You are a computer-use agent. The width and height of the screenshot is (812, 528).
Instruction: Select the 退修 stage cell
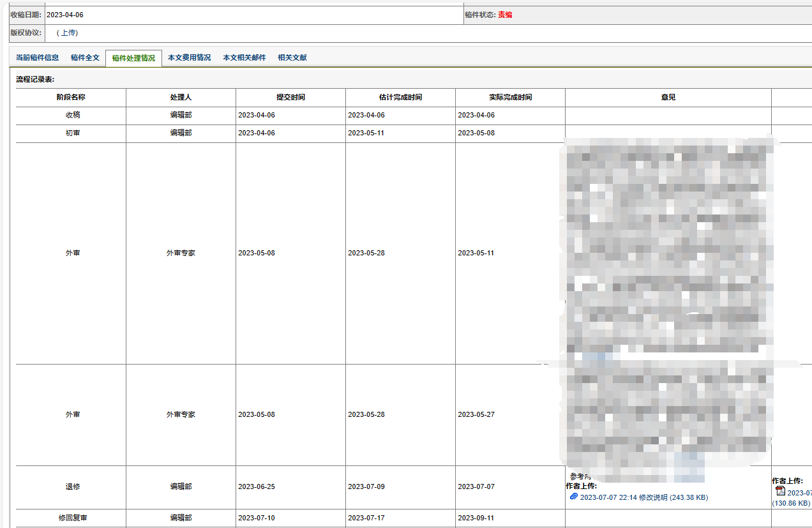click(x=72, y=487)
